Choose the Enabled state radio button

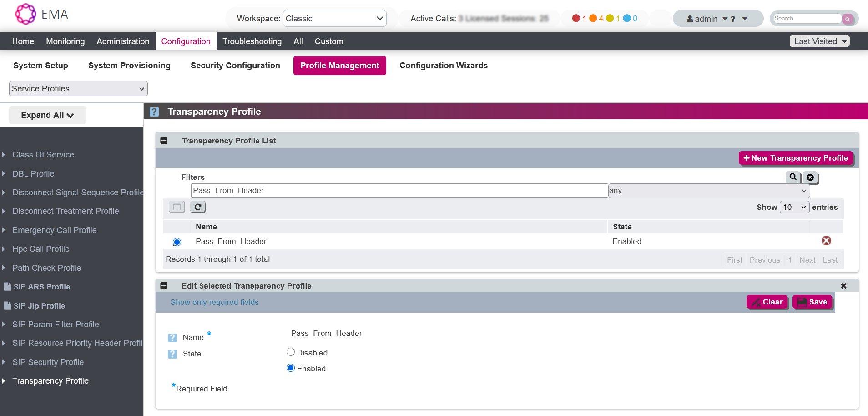pyautogui.click(x=291, y=368)
